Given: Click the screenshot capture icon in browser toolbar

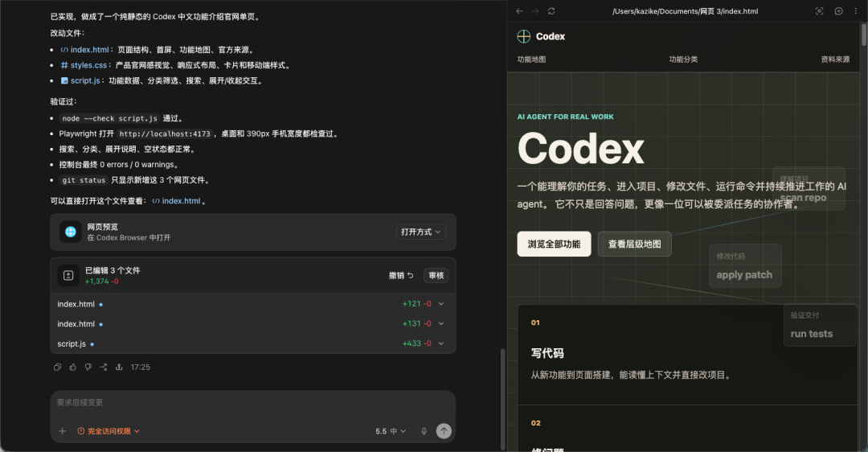Looking at the screenshot, I should point(819,11).
